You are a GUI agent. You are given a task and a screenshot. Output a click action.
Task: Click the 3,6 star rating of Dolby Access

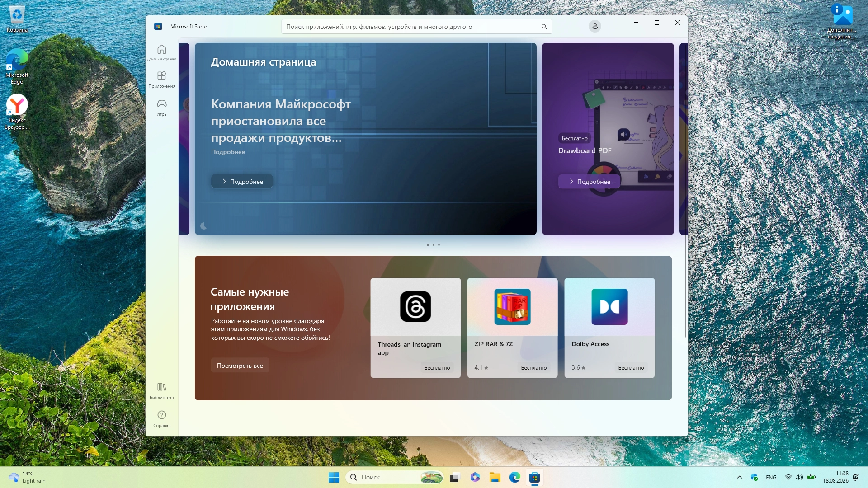(x=578, y=367)
